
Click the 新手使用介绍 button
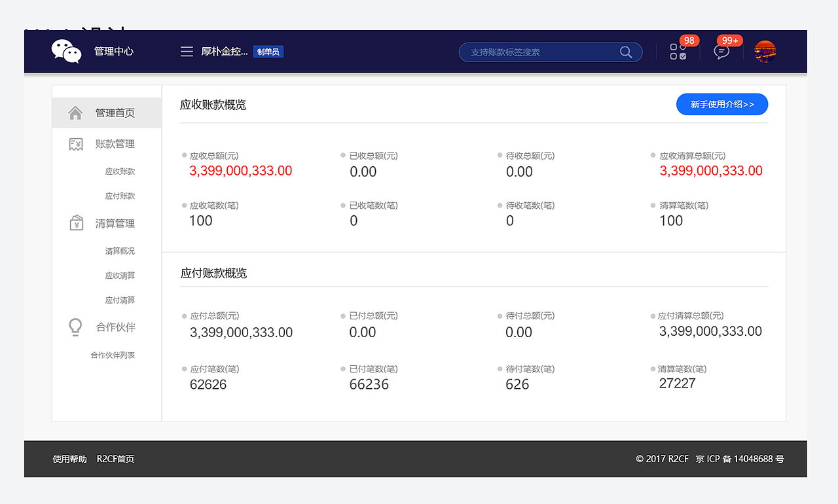pos(721,104)
